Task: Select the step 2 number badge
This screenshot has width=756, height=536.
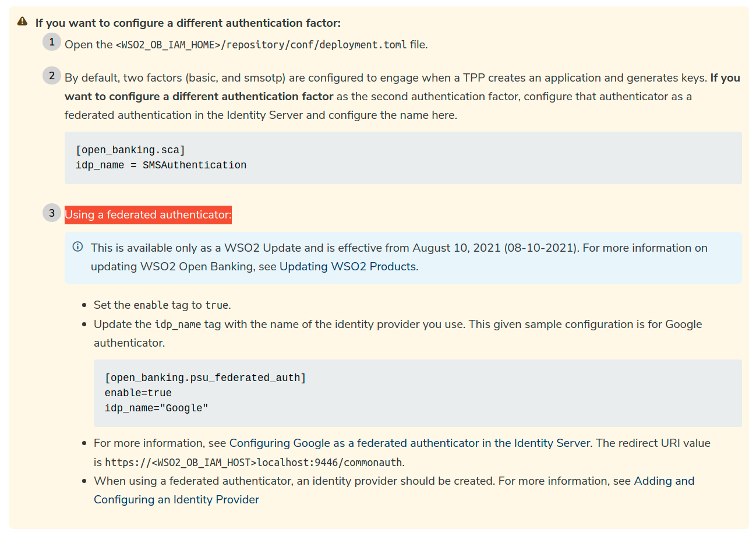Action: 51,75
